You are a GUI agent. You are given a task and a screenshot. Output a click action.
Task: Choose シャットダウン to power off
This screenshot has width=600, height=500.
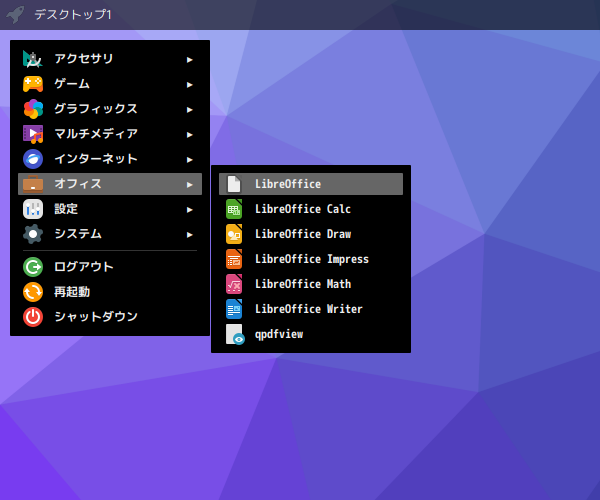pos(110,317)
